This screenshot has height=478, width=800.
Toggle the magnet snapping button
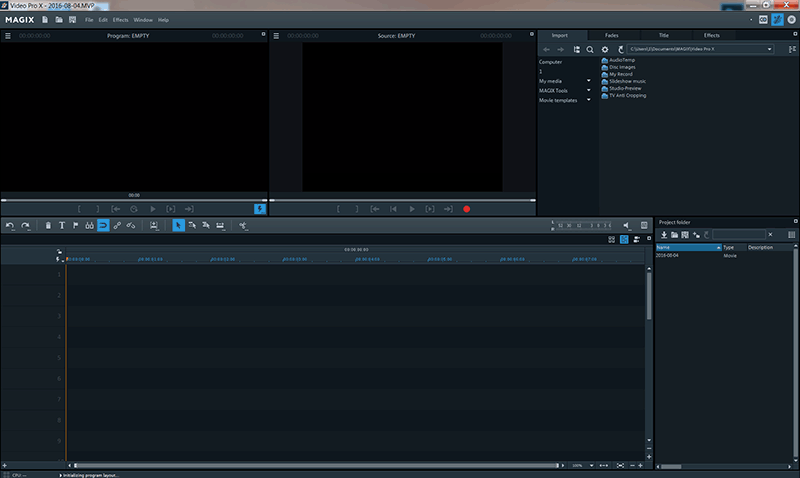103,225
